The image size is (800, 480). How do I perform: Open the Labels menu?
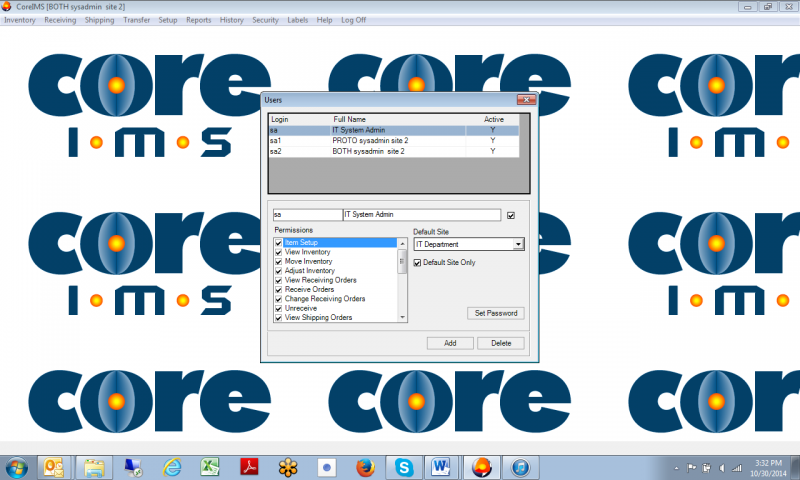[297, 20]
